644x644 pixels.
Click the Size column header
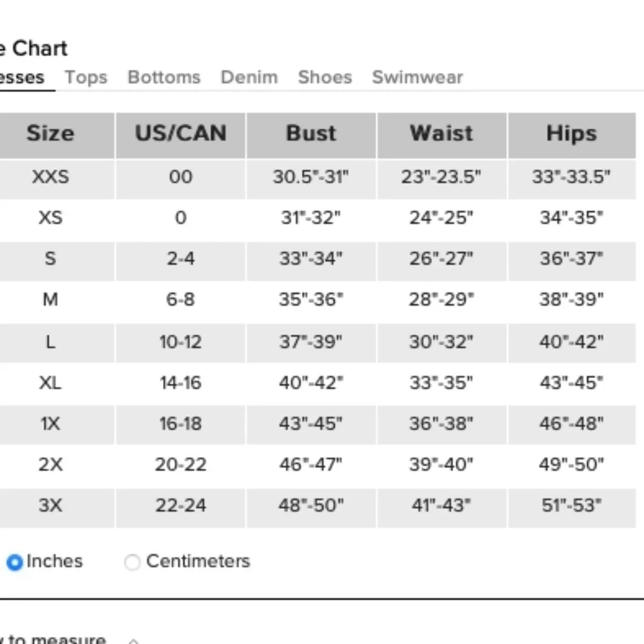point(50,133)
